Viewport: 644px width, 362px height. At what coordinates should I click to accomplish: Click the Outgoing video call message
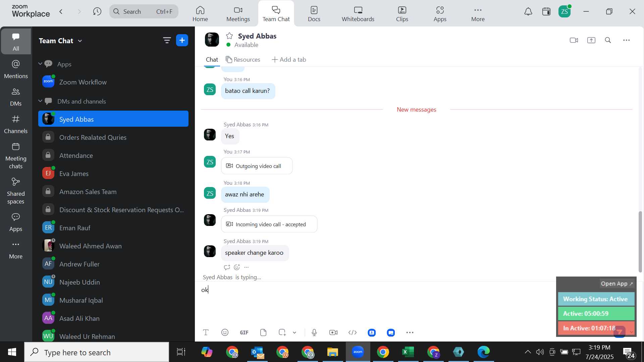(257, 166)
